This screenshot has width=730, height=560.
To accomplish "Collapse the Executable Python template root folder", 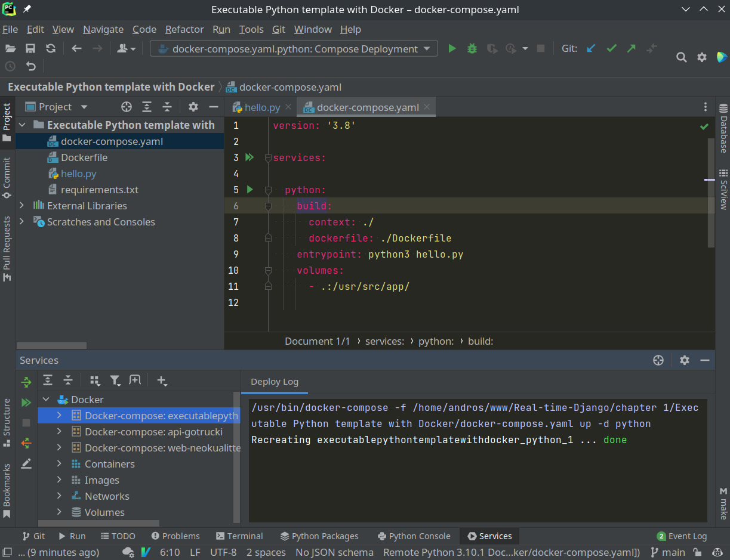I will (x=22, y=125).
